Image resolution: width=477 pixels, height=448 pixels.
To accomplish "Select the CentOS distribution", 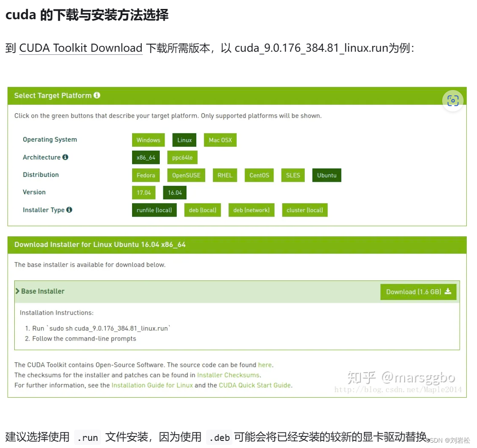I will click(259, 175).
